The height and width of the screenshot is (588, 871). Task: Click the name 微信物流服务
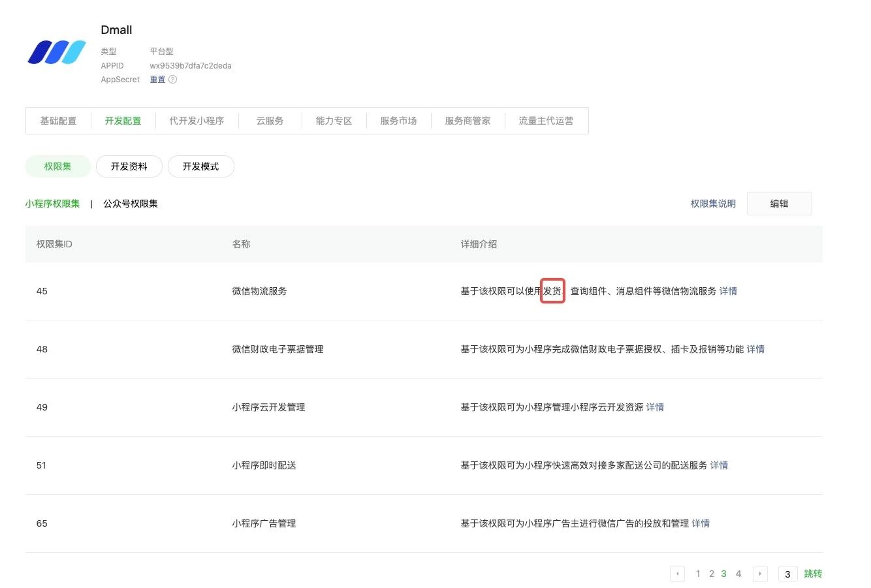pyautogui.click(x=259, y=291)
